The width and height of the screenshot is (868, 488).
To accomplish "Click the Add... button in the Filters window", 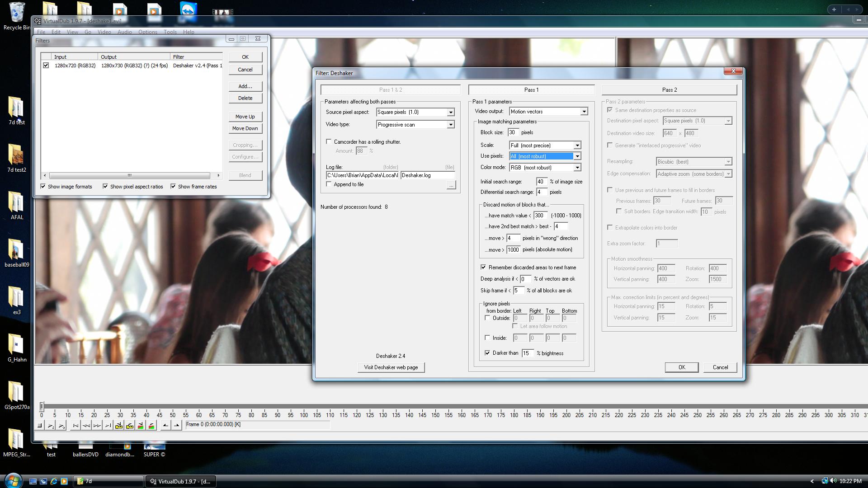I will (x=245, y=86).
